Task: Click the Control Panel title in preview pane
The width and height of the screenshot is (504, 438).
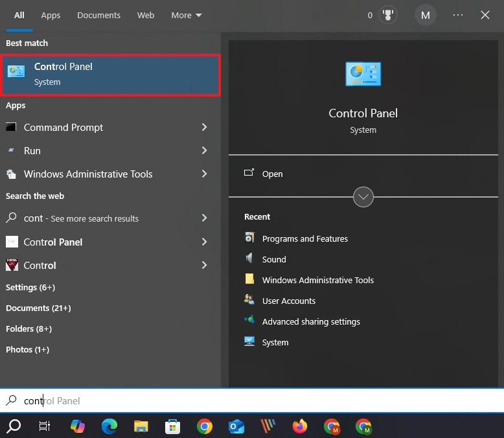Action: [x=363, y=113]
